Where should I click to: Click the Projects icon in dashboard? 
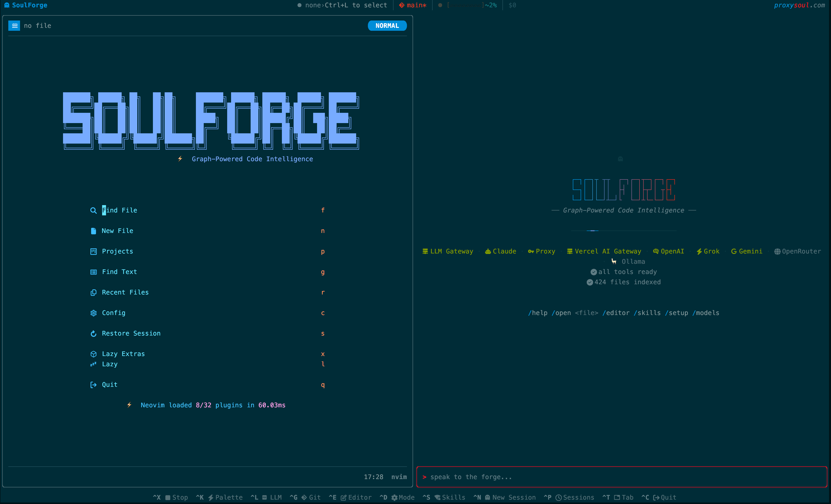pos(93,252)
